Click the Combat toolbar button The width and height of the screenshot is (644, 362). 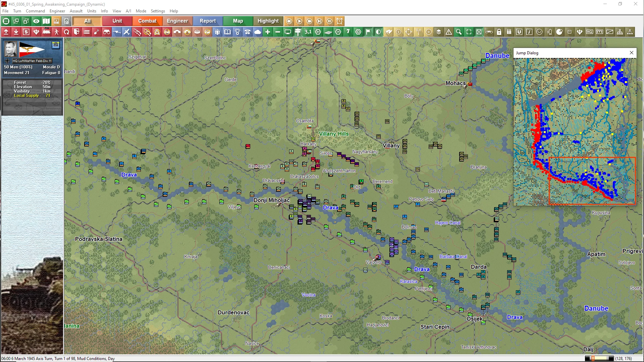click(147, 21)
